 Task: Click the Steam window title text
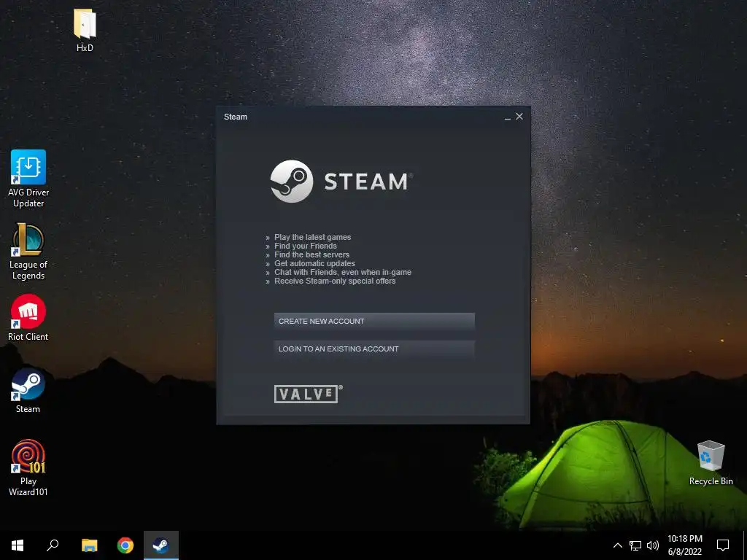(x=236, y=117)
